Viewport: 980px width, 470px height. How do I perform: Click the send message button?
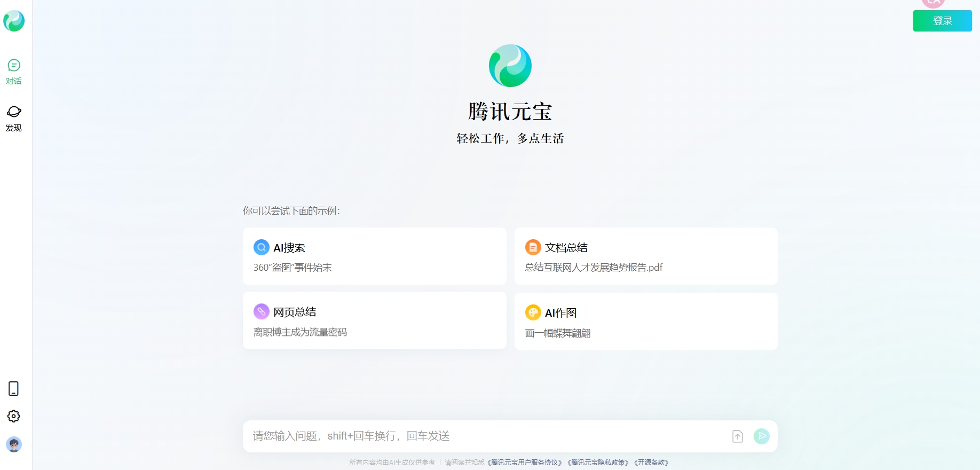click(x=762, y=436)
